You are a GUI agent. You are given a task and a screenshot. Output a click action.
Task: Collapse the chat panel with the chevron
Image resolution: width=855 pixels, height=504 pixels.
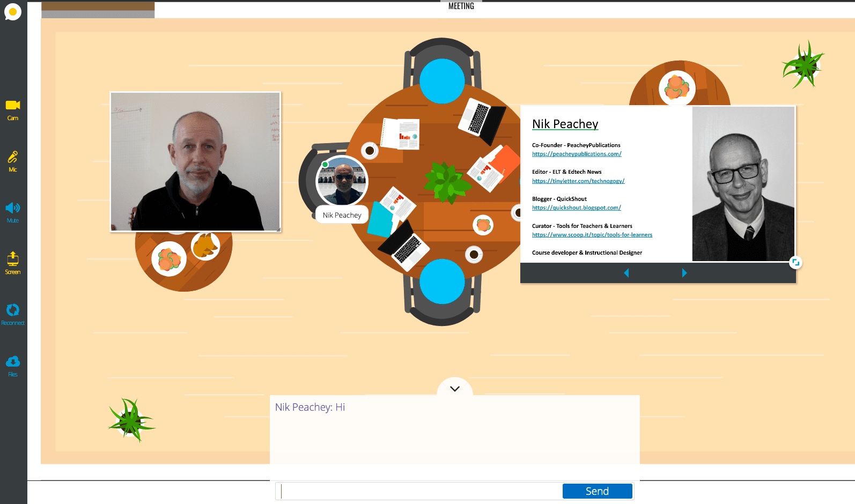pos(455,389)
